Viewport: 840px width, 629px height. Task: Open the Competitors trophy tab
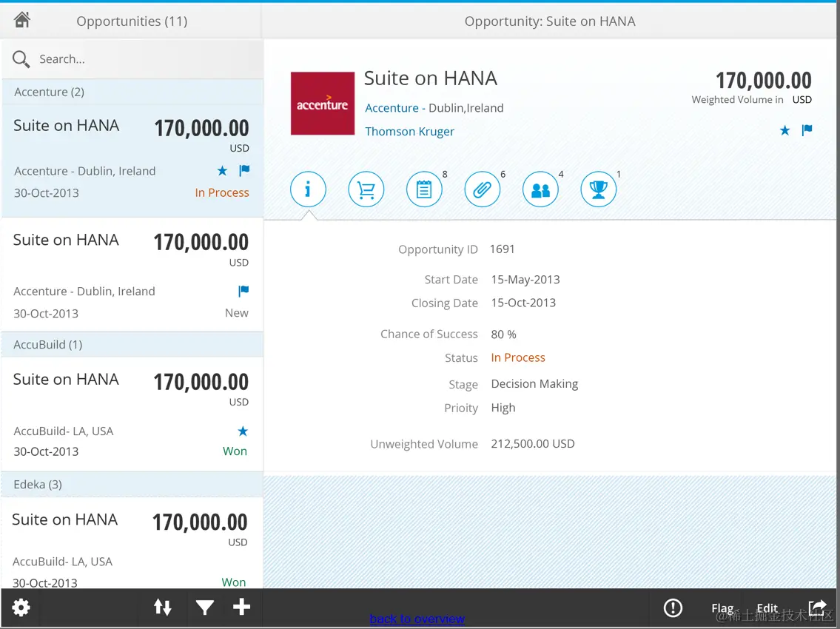point(599,189)
